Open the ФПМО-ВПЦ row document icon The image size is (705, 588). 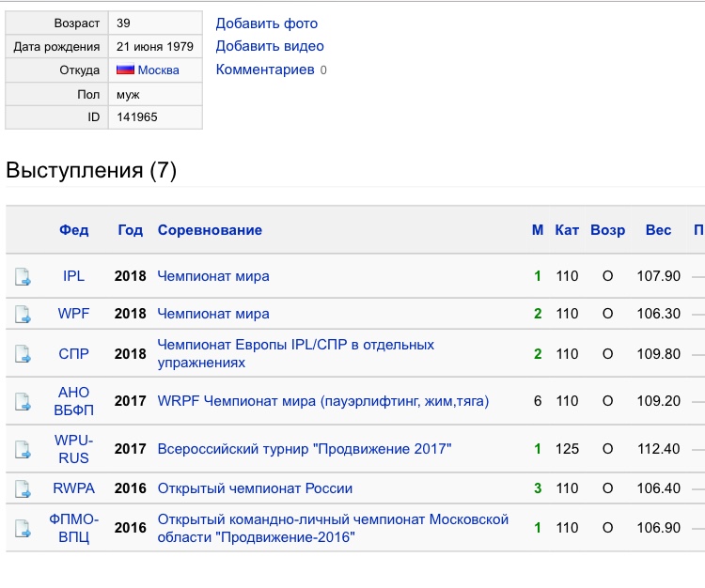pyautogui.click(x=23, y=529)
